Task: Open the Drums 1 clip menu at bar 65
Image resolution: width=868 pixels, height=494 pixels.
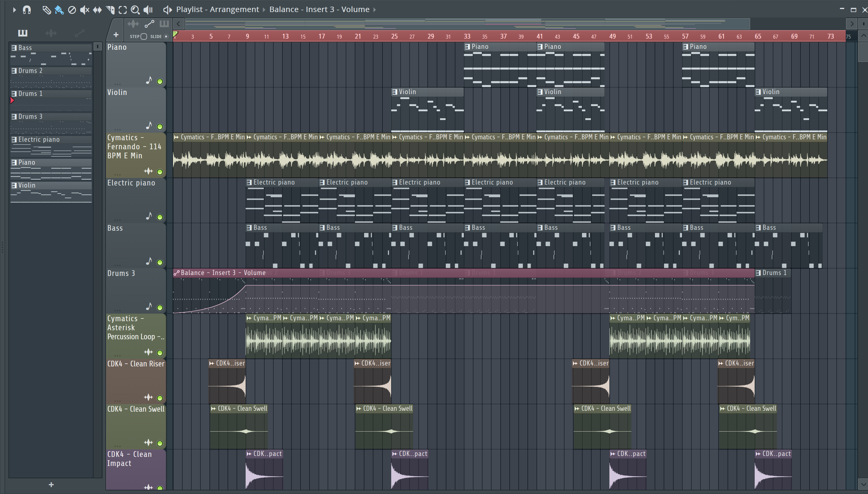Action: tap(758, 273)
